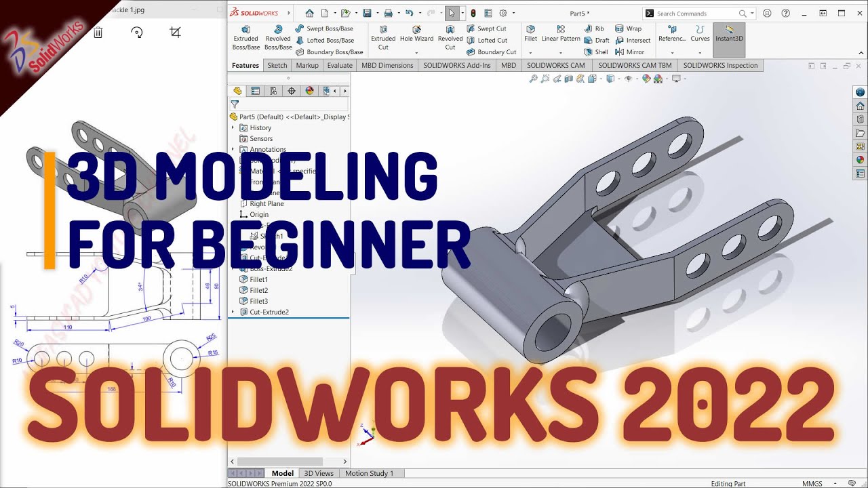Select the Extruded Cut tool
This screenshot has width=868, height=488.
click(383, 38)
